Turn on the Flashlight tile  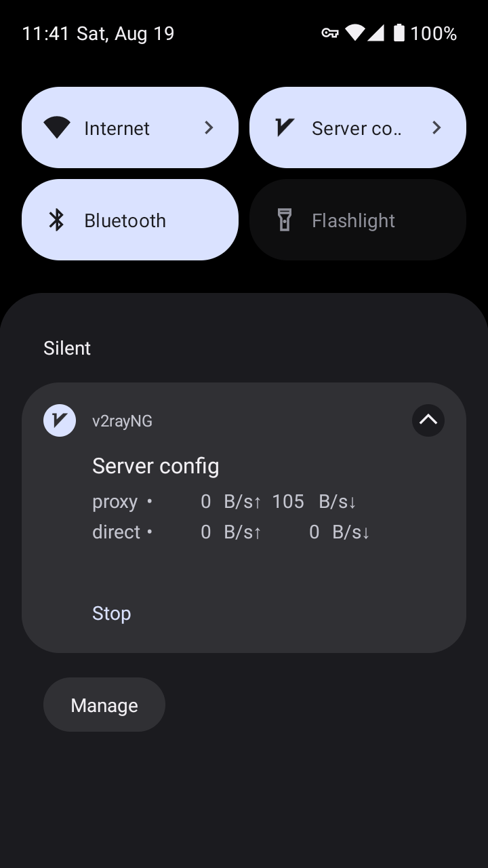(x=358, y=220)
